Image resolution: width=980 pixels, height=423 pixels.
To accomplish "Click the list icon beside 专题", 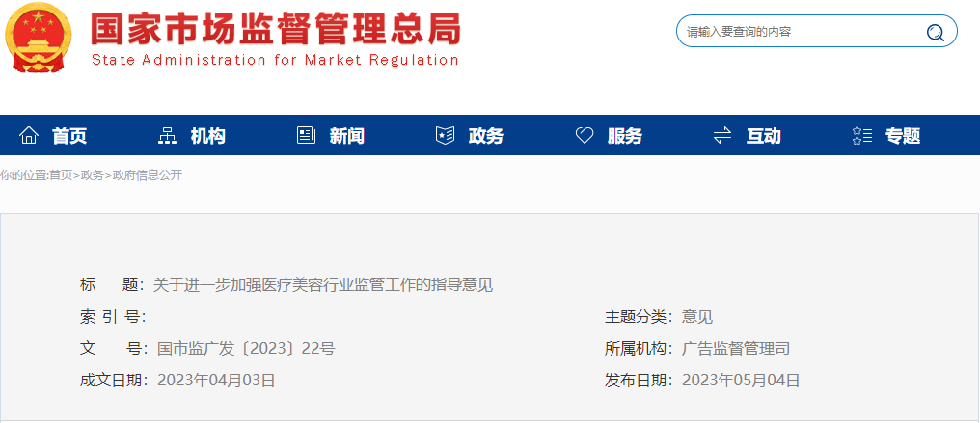I will [861, 136].
